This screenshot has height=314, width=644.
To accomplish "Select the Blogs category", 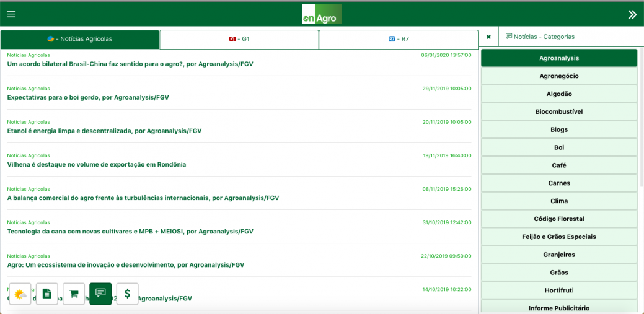I will point(559,129).
